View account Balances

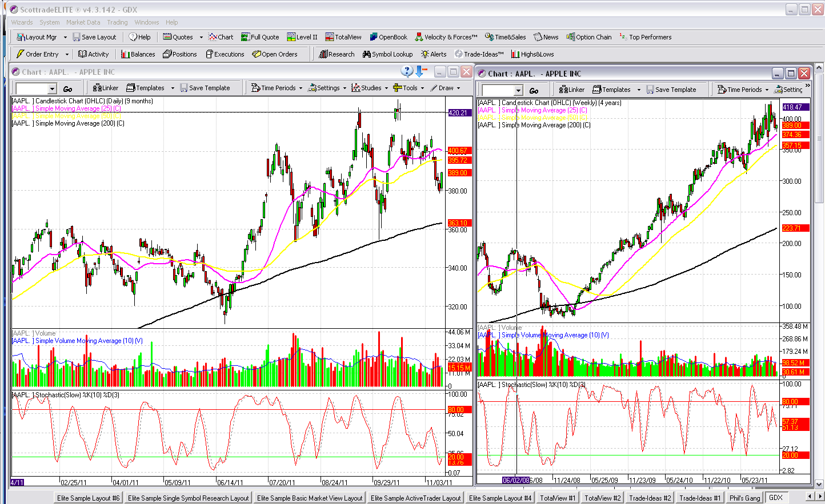pos(138,54)
